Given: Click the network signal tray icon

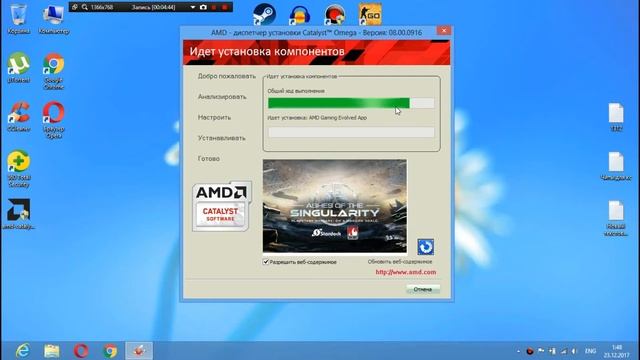Looking at the screenshot, I should pyautogui.click(x=564, y=351).
